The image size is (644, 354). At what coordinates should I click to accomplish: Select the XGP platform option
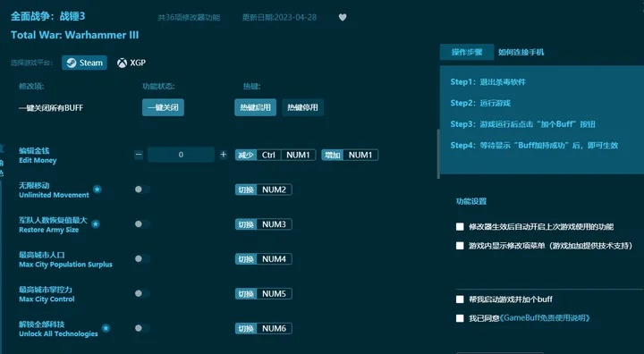click(131, 63)
